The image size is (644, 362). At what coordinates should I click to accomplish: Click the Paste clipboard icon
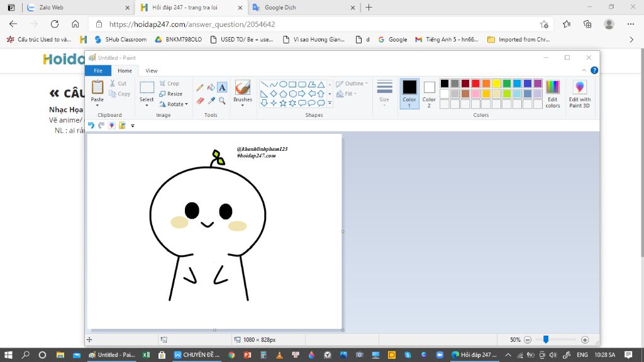(97, 87)
